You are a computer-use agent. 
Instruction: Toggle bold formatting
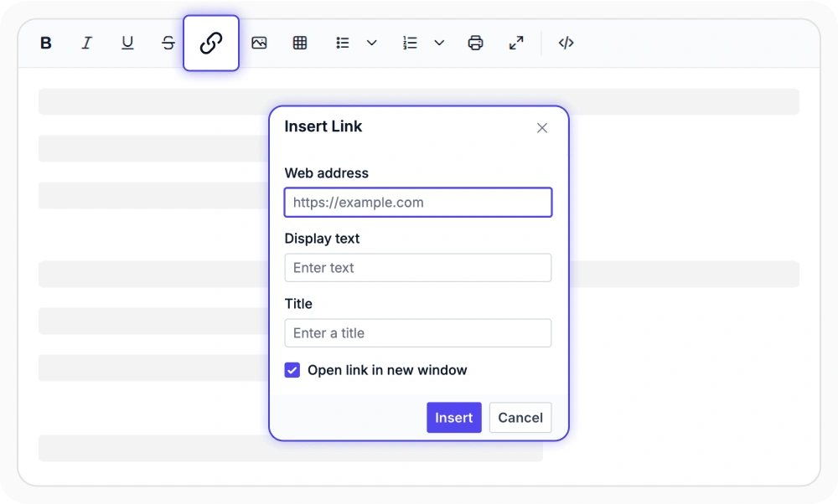click(x=46, y=43)
